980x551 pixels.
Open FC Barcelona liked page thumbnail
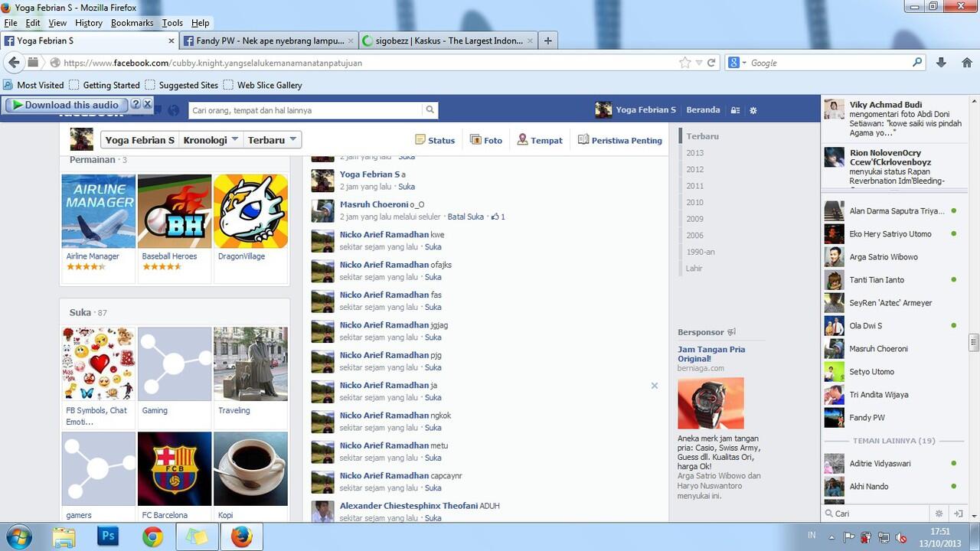coord(174,468)
